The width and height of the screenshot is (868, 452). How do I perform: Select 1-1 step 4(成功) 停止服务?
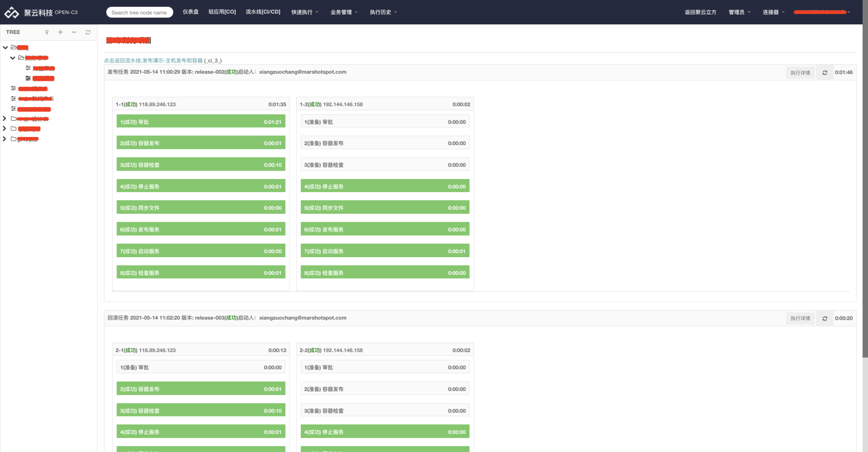201,186
